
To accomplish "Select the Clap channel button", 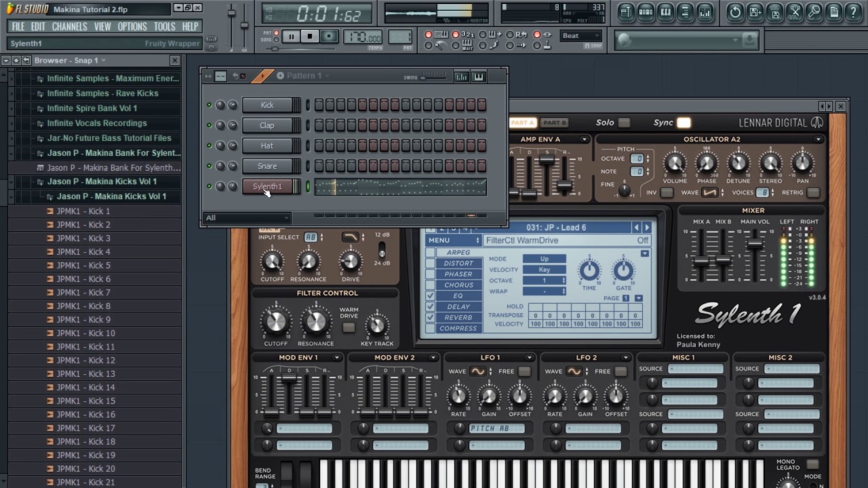I will point(267,125).
